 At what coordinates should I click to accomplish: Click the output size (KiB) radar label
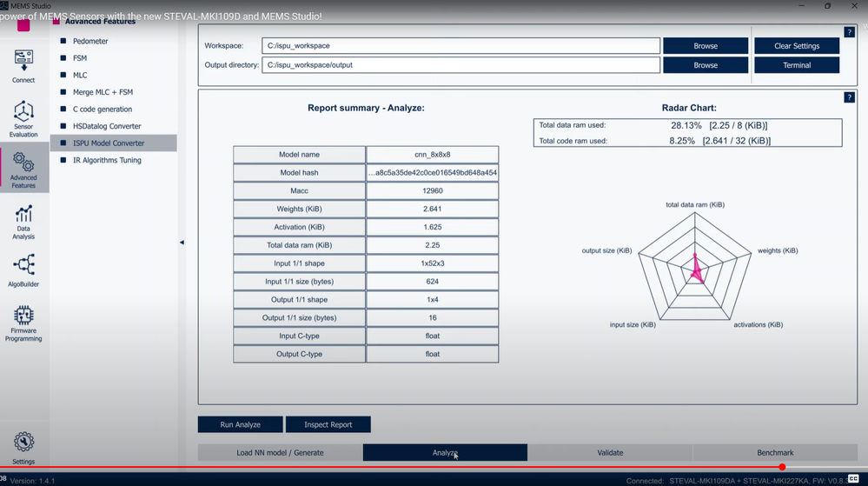[606, 250]
